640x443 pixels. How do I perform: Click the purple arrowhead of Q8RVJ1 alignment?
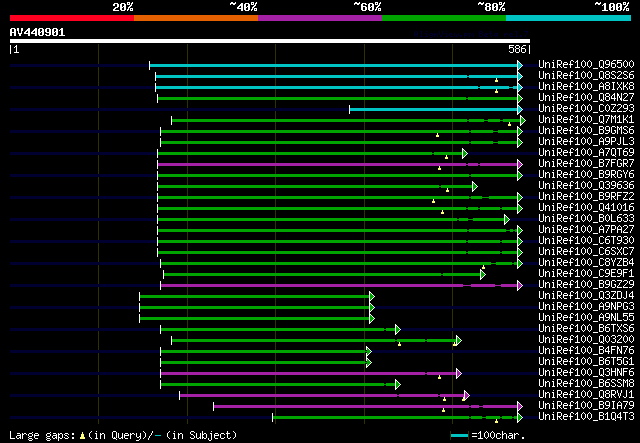467,396
